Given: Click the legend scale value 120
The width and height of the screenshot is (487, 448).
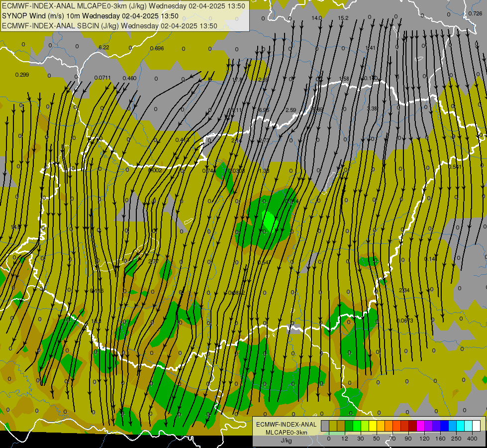Looking at the screenshot, I should tap(425, 439).
